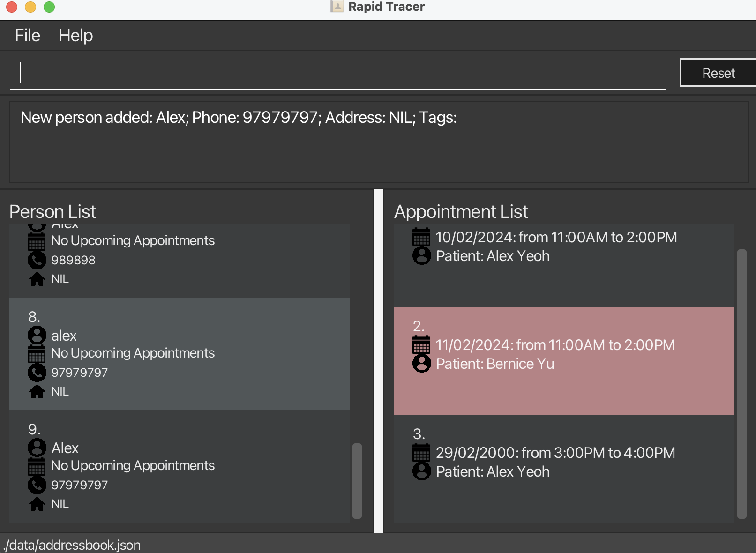756x553 pixels.
Task: Click the Appointment List heading
Action: coord(461,212)
